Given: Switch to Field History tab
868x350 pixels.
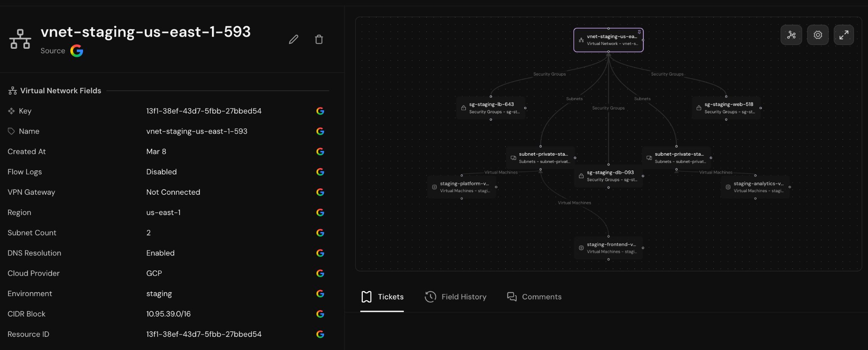Looking at the screenshot, I should coord(455,297).
